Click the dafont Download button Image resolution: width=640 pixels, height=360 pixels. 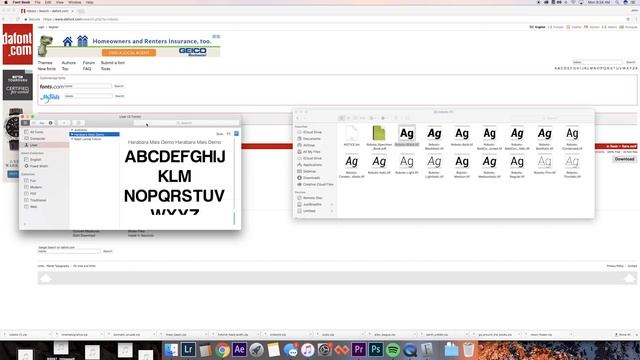coord(624,159)
